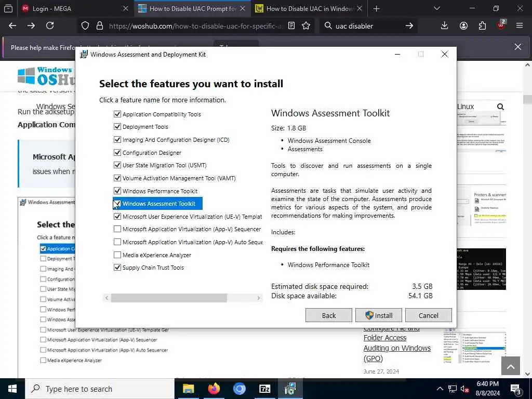Click the Firefox back arrow
The height and width of the screenshot is (399, 532).
(x=12, y=26)
